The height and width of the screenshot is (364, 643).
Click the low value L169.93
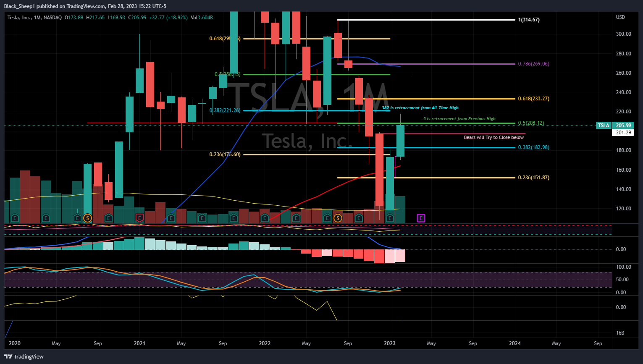116,18
